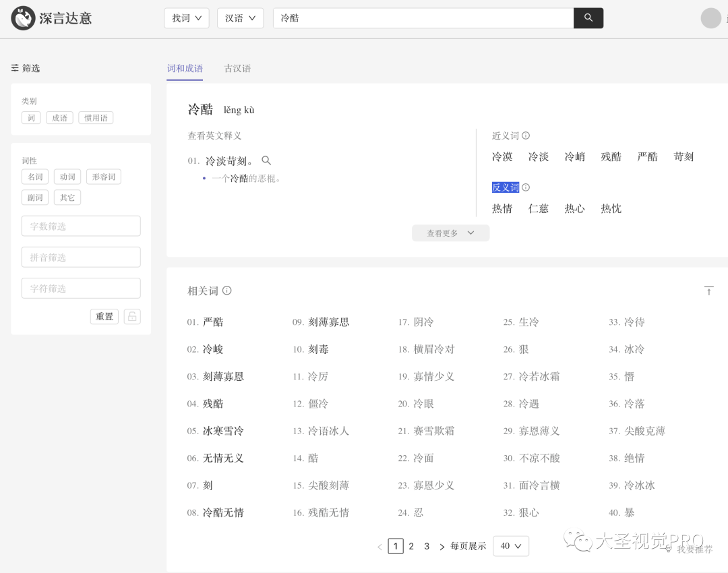Click the search magnifier button
The image size is (728, 573).
(x=588, y=18)
